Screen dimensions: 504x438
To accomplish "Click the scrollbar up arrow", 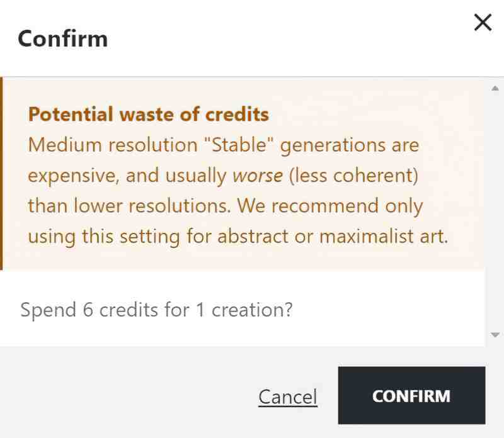I will click(x=495, y=88).
